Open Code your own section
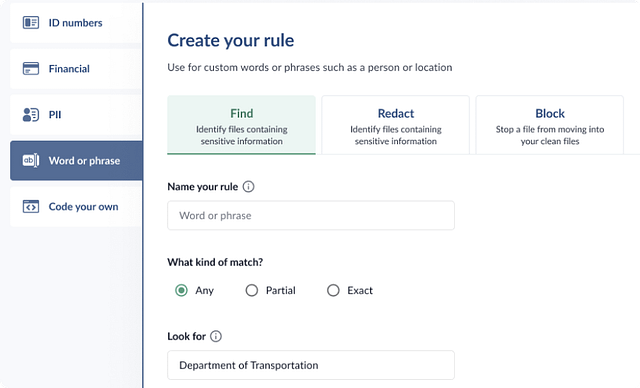The width and height of the screenshot is (640, 388). pos(76,206)
